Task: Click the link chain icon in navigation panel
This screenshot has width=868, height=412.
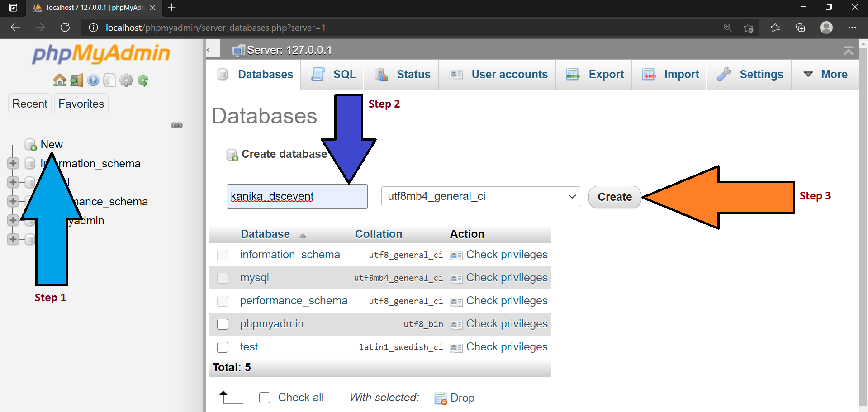Action: point(177,125)
